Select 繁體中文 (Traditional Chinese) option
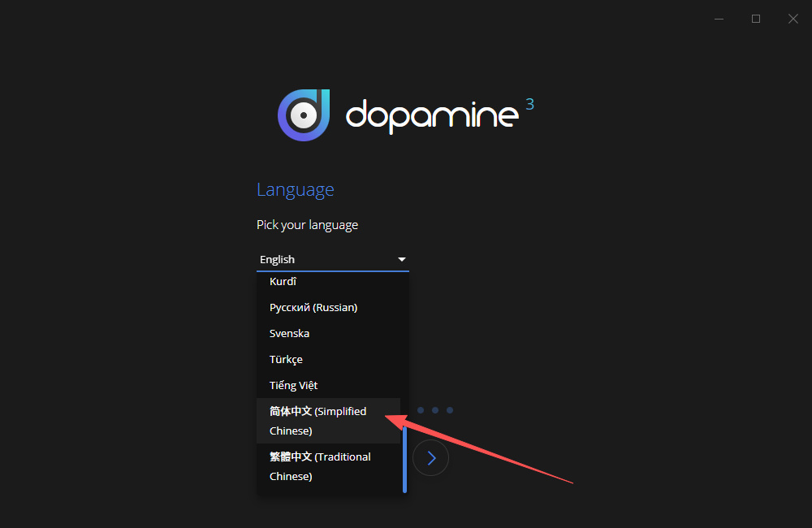Image resolution: width=812 pixels, height=528 pixels. click(x=328, y=466)
